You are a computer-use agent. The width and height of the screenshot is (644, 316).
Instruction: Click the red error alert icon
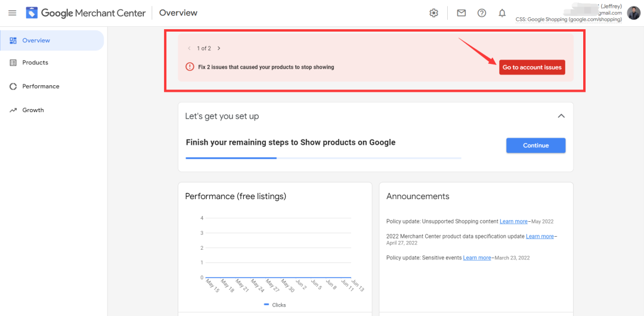(x=190, y=67)
